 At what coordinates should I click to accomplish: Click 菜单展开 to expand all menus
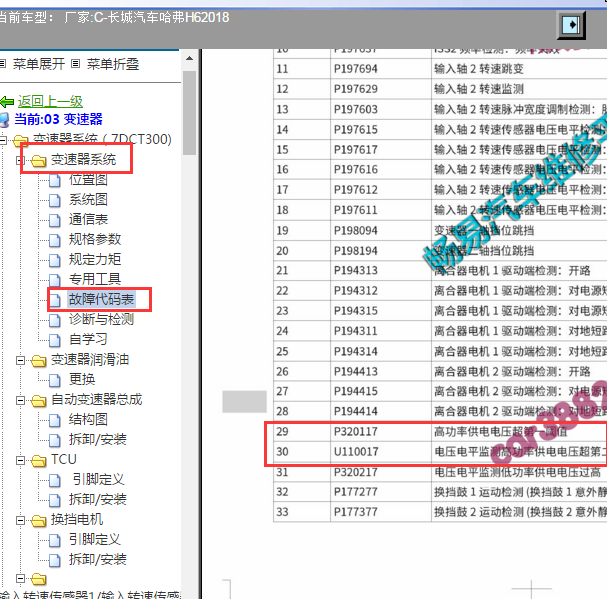[x=39, y=64]
